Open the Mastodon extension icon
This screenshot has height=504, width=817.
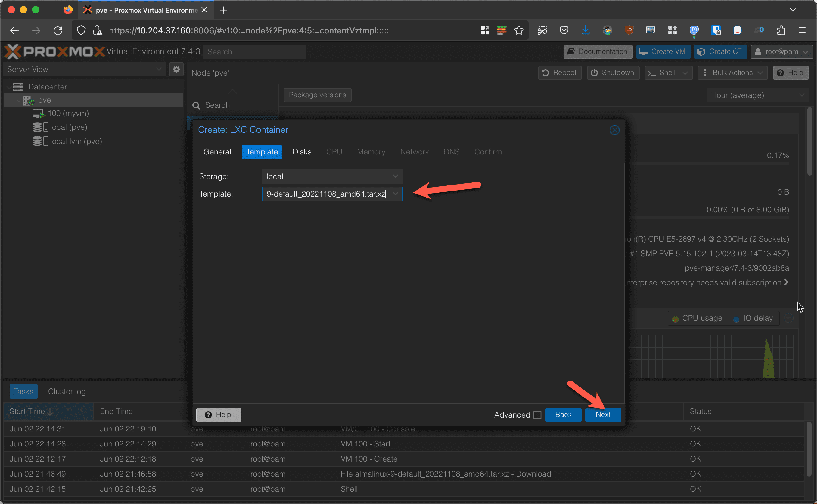click(694, 31)
